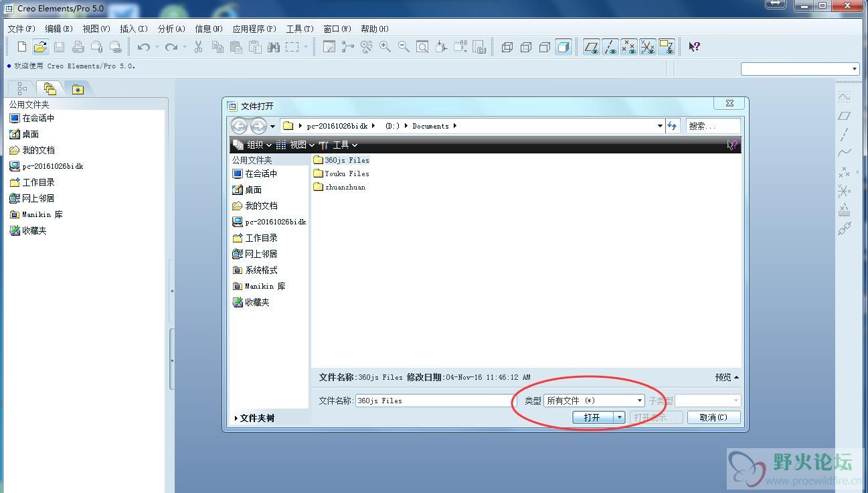
Task: Click the context help arrow icon in the main toolbar
Action: tap(694, 47)
